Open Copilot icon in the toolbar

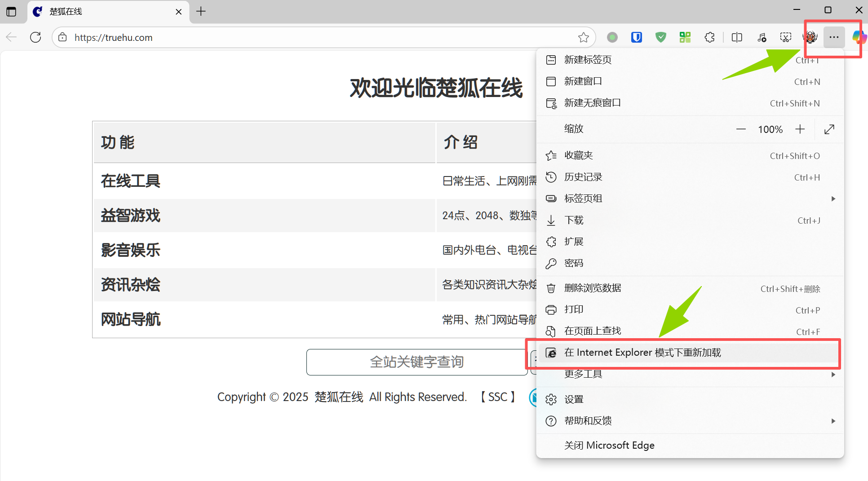tap(859, 37)
